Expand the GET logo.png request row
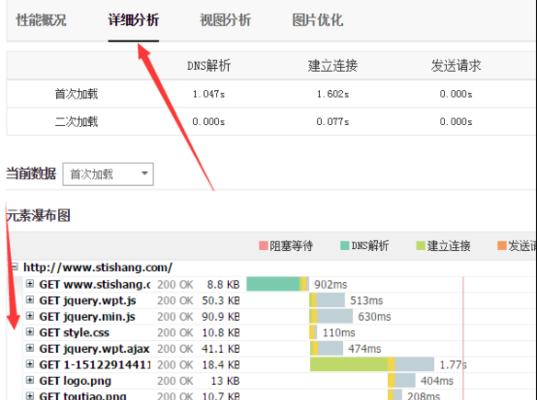The image size is (537, 400). pos(30,380)
